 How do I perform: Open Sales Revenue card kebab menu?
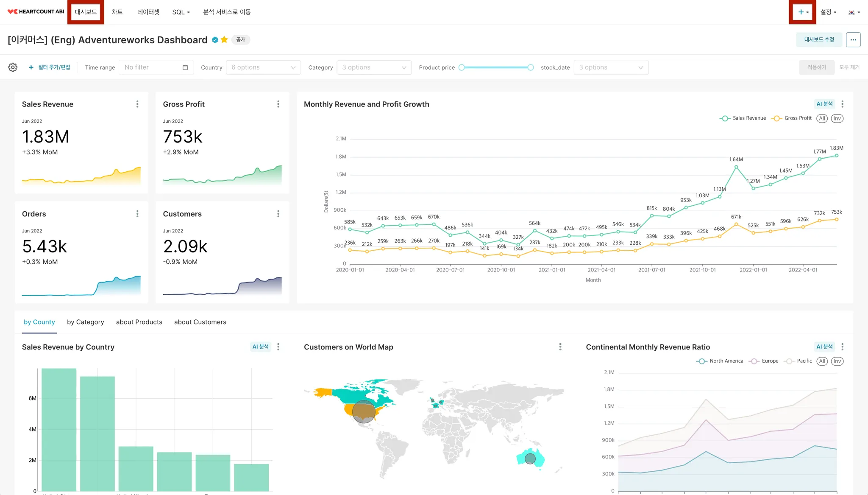(137, 104)
